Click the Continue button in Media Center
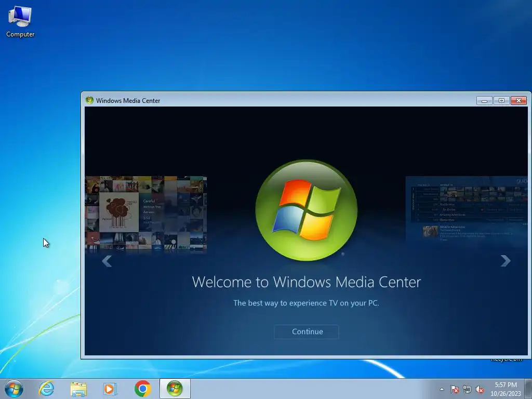This screenshot has height=399, width=532. pos(306,331)
